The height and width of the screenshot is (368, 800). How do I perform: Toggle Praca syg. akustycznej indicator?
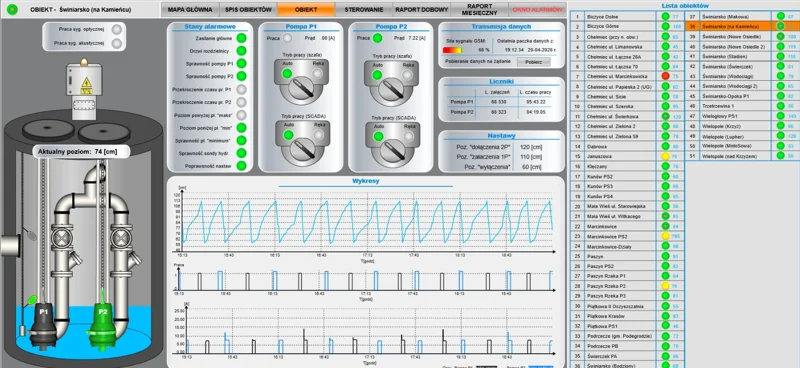[117, 43]
